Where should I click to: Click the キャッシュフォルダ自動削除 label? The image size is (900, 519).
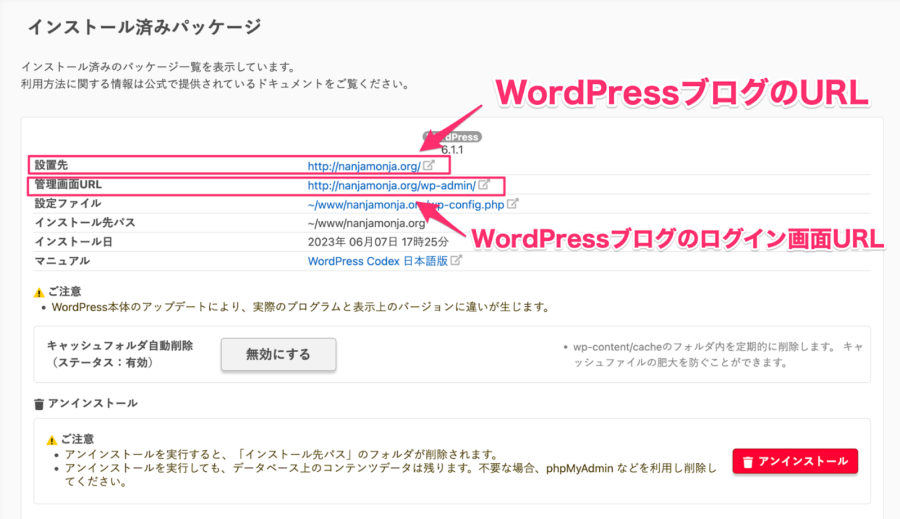119,346
